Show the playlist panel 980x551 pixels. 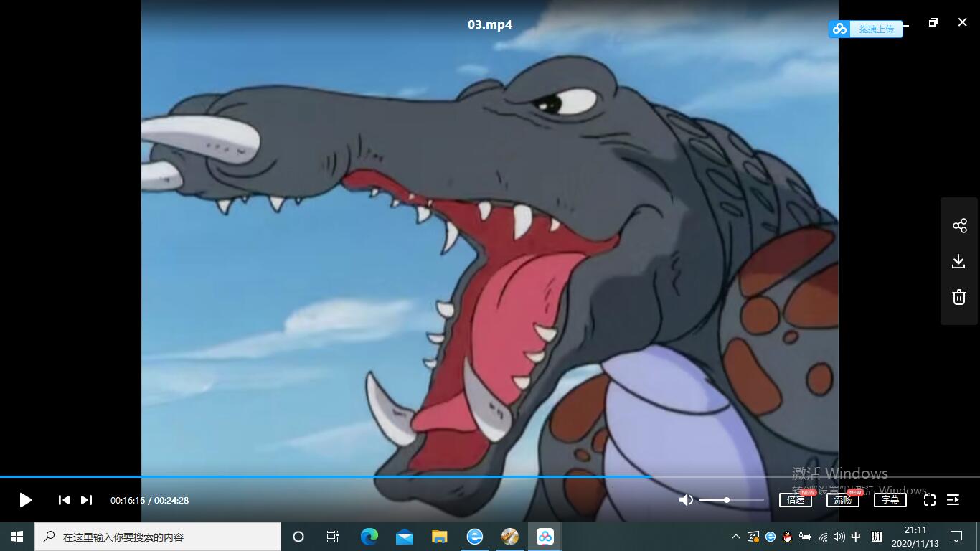953,500
